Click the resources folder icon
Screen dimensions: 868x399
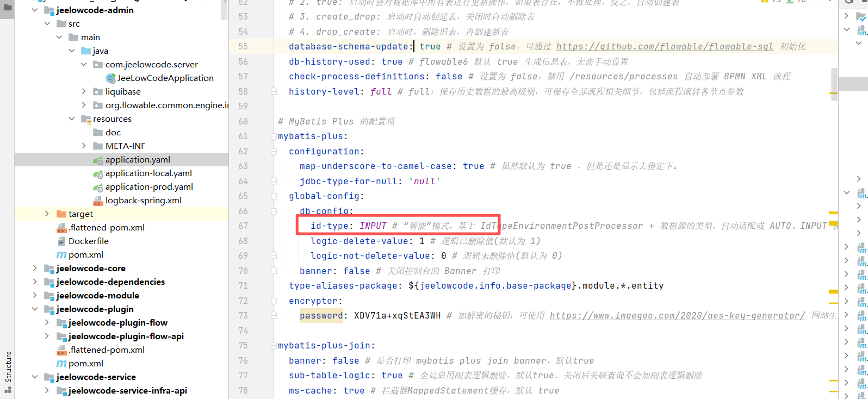tap(85, 119)
